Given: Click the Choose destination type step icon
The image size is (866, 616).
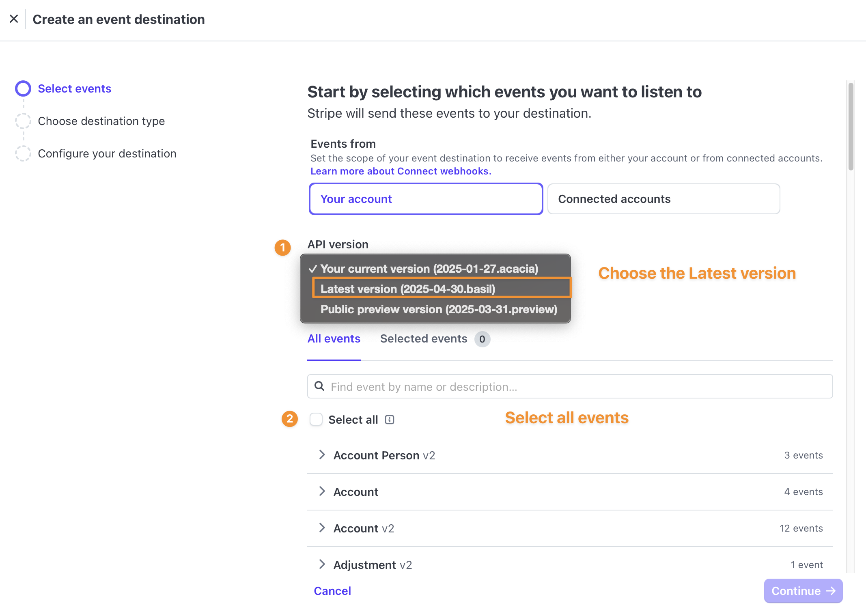Looking at the screenshot, I should (x=23, y=121).
